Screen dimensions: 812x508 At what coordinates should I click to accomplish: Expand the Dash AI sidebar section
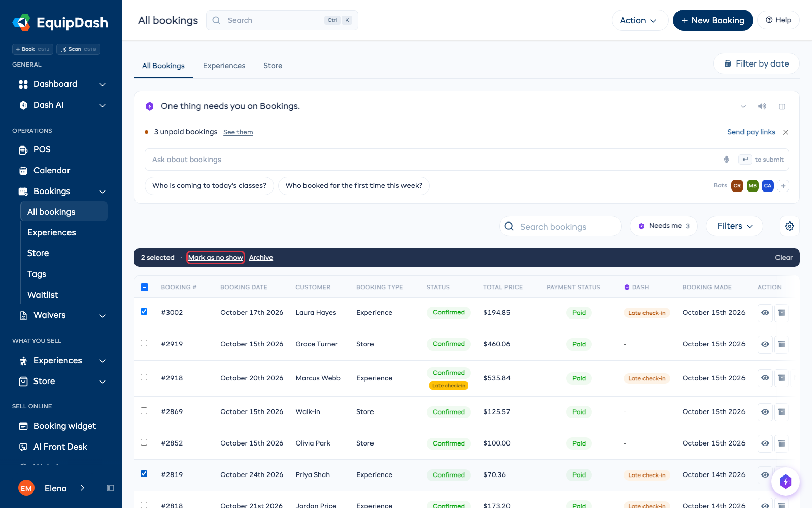103,105
